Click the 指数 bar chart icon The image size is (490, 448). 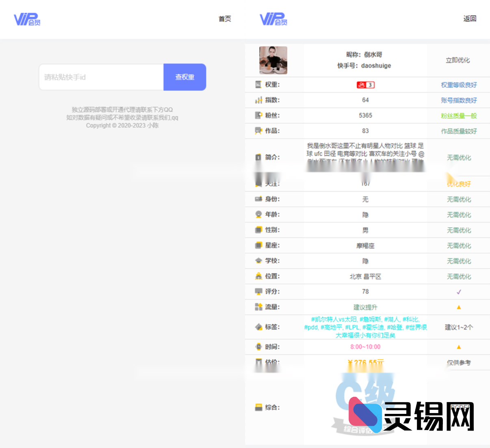coord(258,100)
